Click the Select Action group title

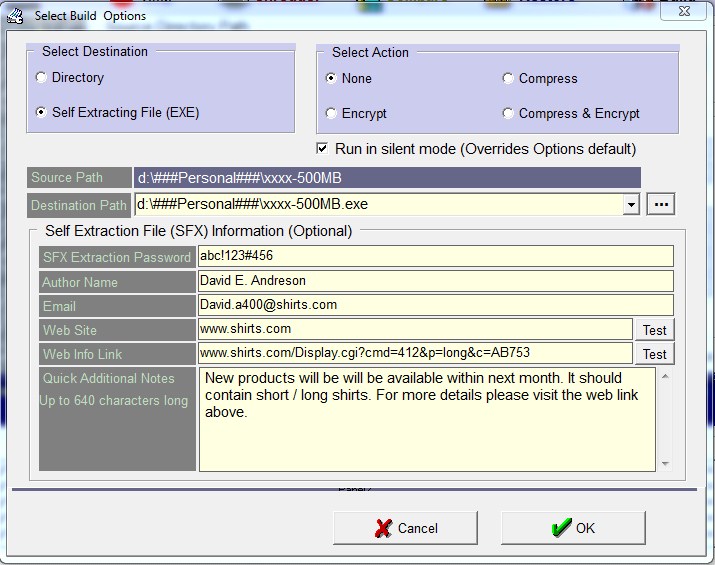point(370,52)
